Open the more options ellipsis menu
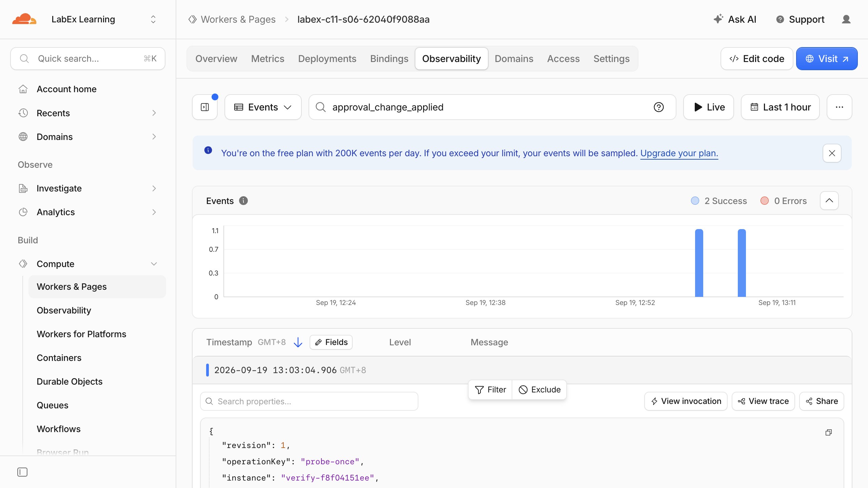The height and width of the screenshot is (488, 868). [x=840, y=107]
